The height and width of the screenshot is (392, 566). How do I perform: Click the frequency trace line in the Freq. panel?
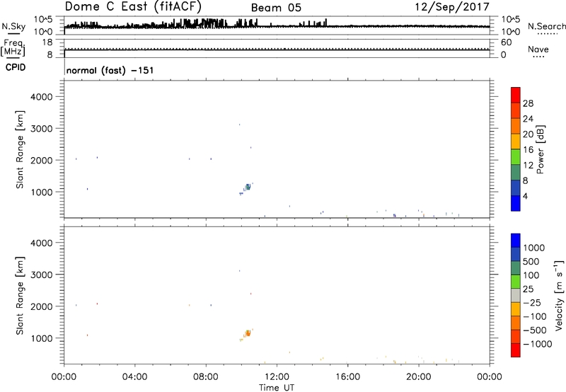[277, 50]
